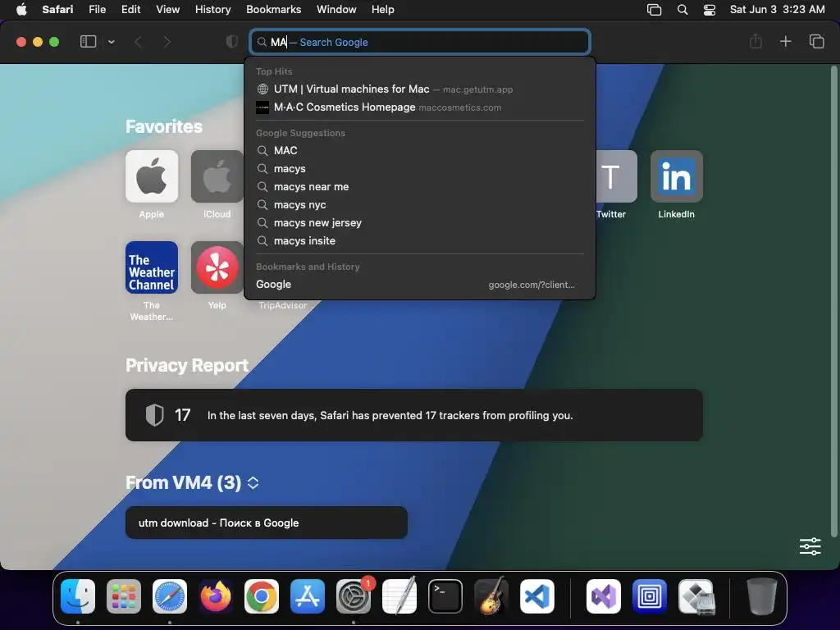Open Google Chrome from the Dock
Image resolution: width=840 pixels, height=630 pixels.
coord(262,596)
